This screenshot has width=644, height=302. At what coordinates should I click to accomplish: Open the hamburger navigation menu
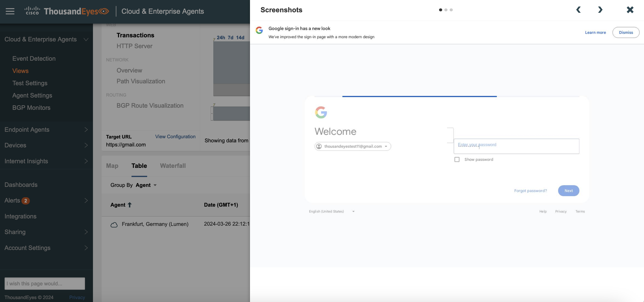10,11
